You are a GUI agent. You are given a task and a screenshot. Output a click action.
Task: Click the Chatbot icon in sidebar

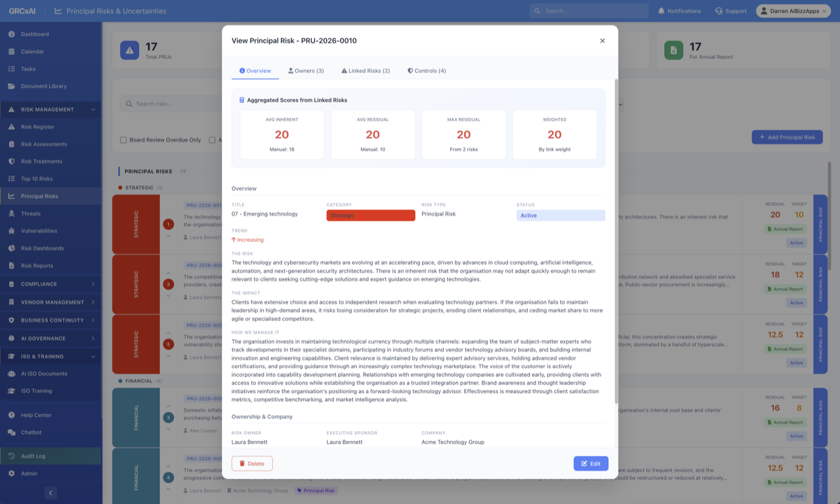click(x=11, y=432)
